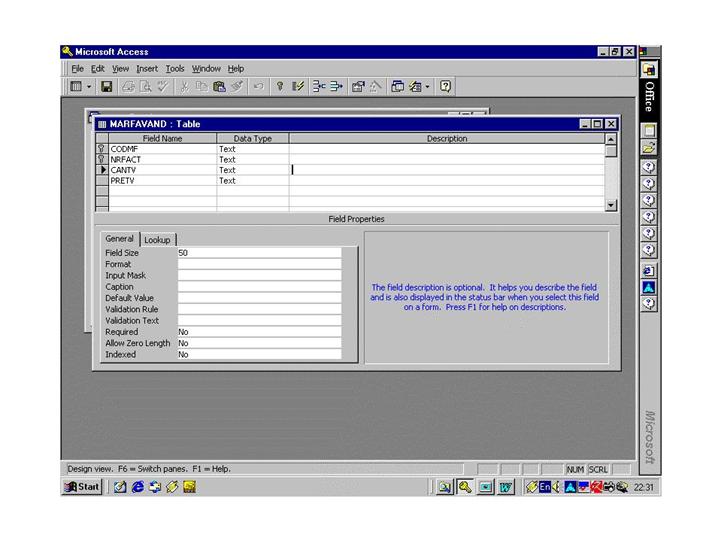Click the clock showing 22:31

(x=643, y=487)
